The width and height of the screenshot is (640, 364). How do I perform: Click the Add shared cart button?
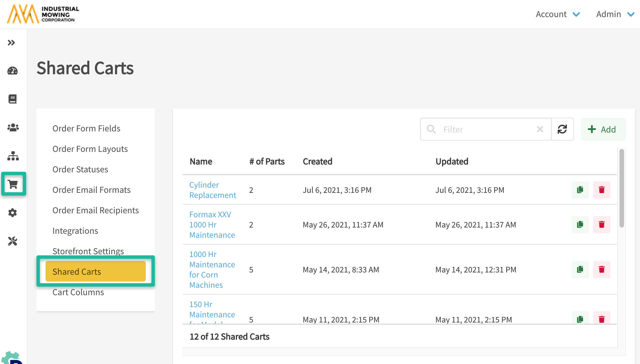coord(603,129)
